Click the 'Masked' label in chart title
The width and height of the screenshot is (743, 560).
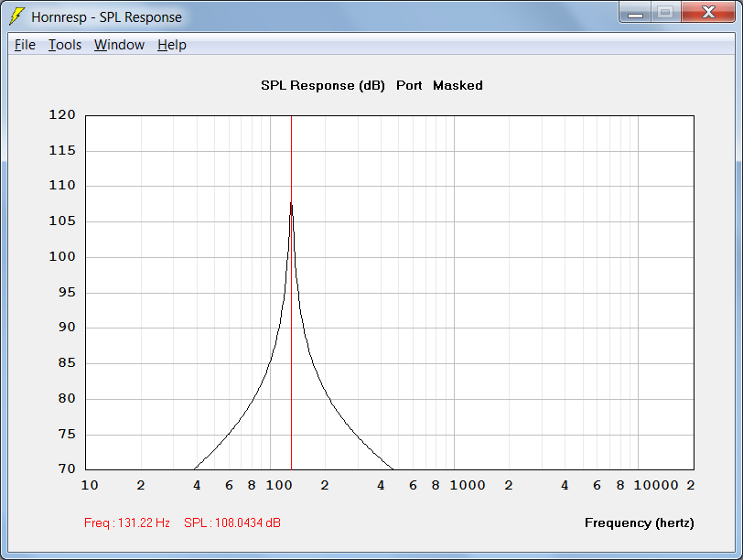coord(458,85)
